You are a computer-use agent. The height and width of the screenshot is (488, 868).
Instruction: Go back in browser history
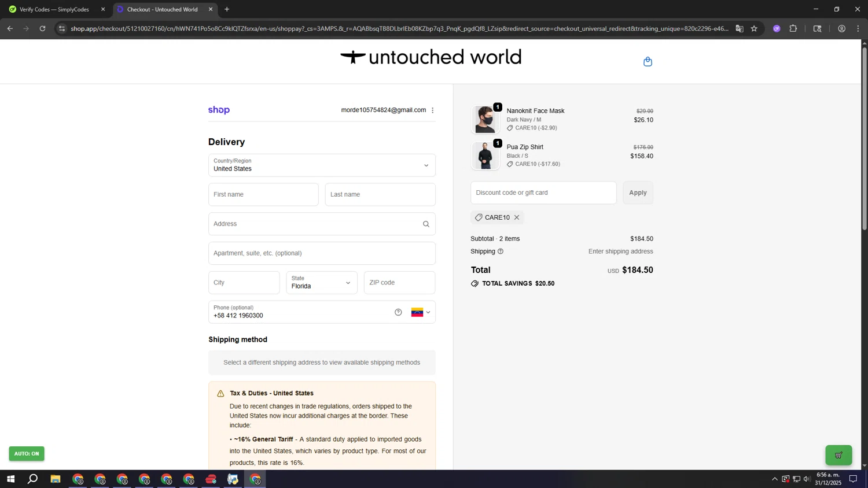click(10, 28)
